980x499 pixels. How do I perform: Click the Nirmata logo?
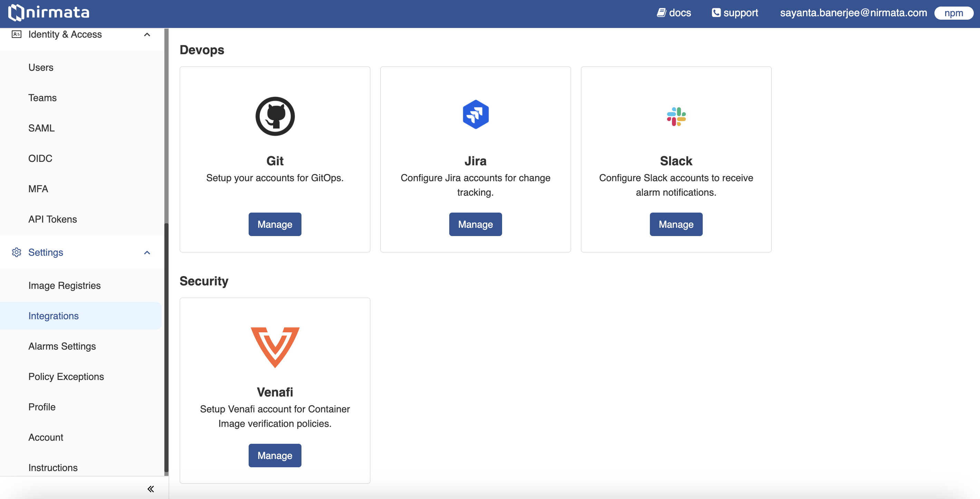[x=49, y=12]
